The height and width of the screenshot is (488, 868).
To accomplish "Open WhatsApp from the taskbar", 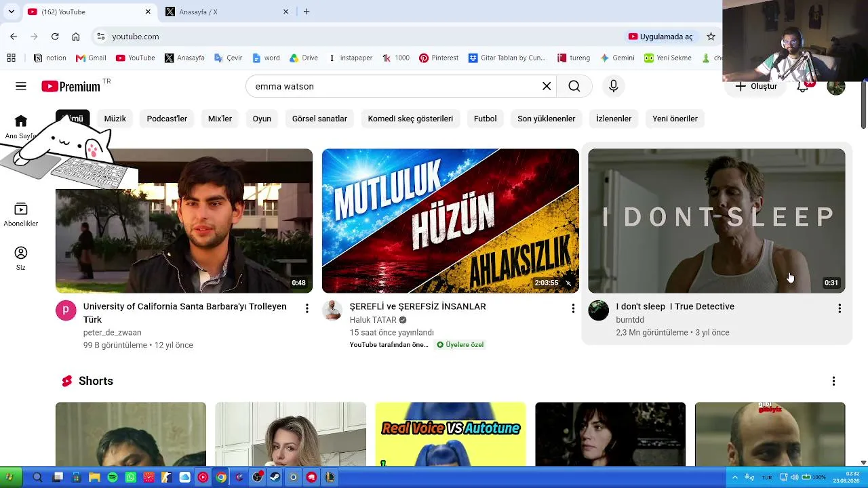I will [x=130, y=477].
